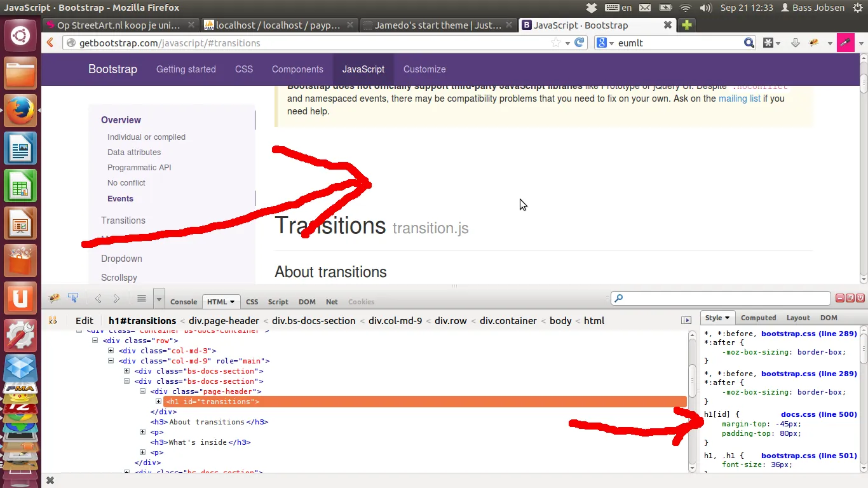Open the Components nav link
The image size is (868, 488).
(297, 69)
